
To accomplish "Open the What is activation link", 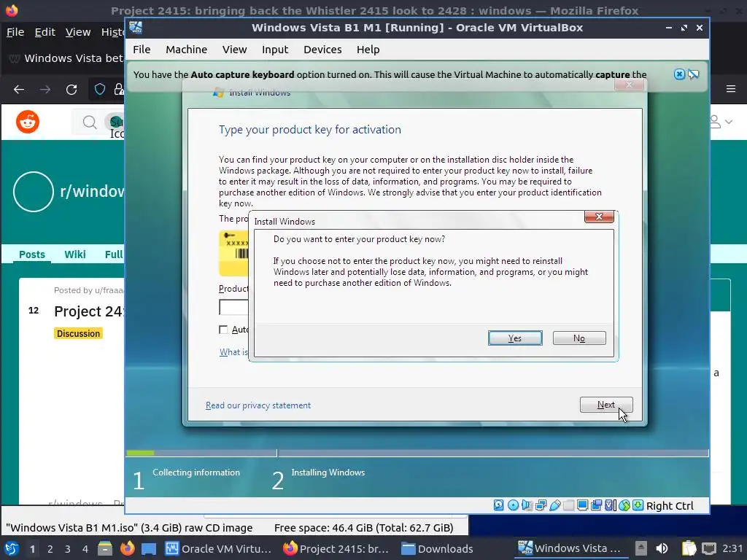I will [233, 352].
